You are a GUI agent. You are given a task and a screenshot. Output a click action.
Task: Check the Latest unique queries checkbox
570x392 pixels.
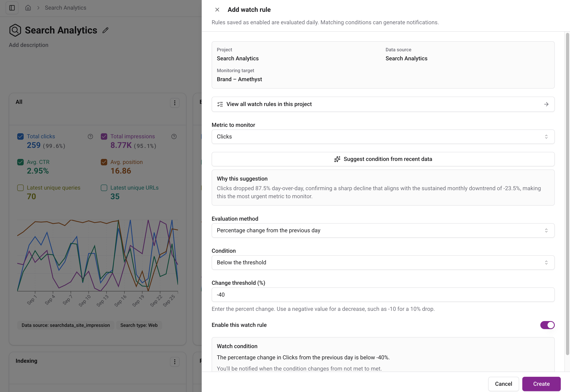(x=20, y=188)
